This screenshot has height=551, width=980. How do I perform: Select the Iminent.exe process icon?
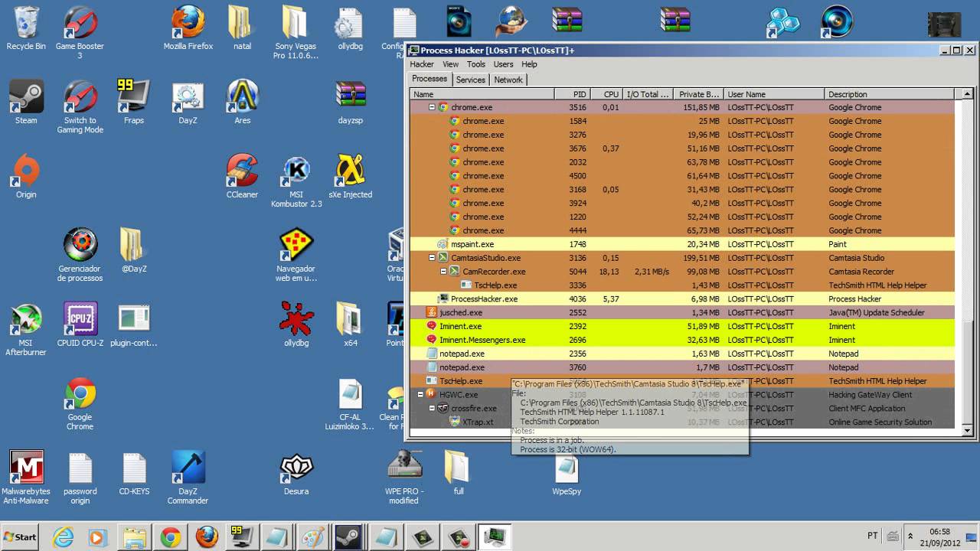click(432, 326)
